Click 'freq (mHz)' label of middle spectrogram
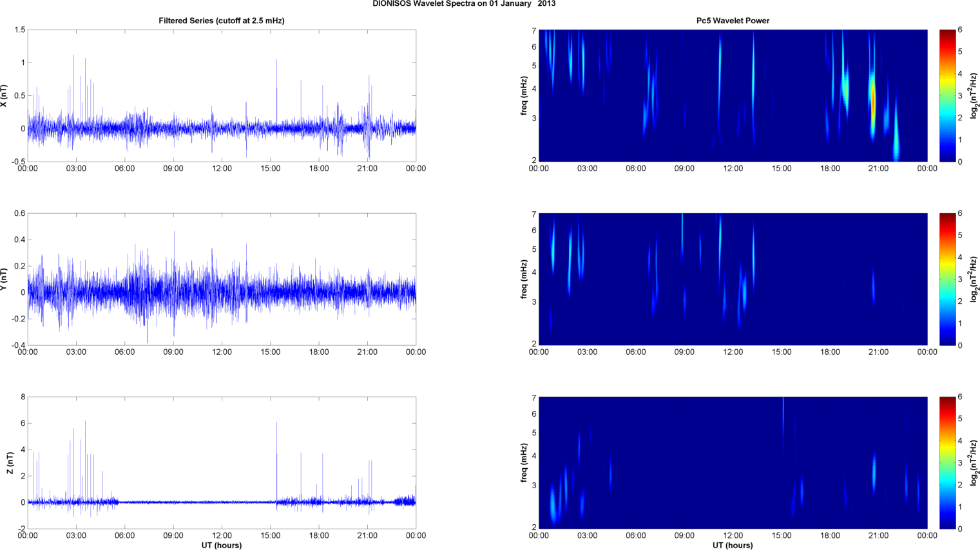 [524, 280]
